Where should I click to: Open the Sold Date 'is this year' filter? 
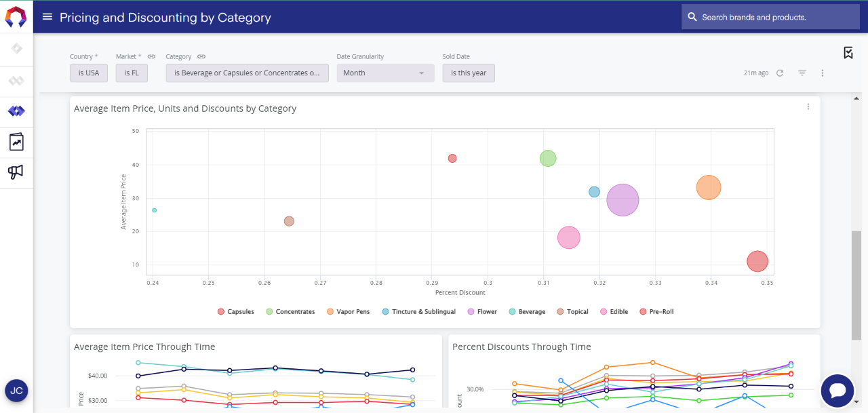click(x=469, y=73)
